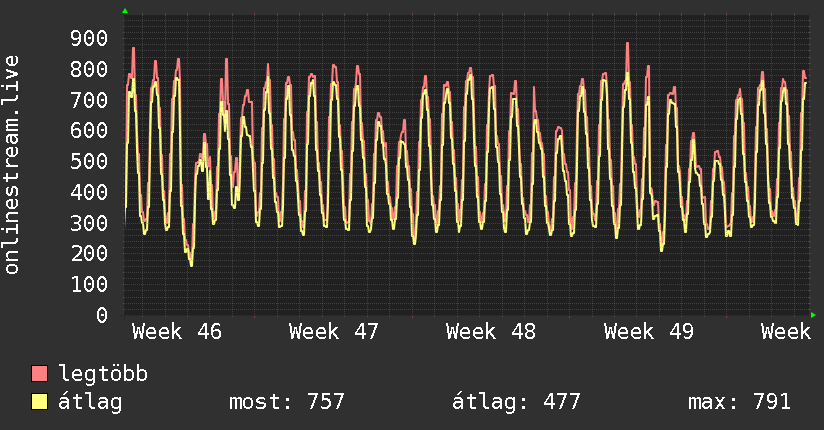This screenshot has width=824, height=430.
Task: Click the 200 y-axis label
Action: coord(89,253)
